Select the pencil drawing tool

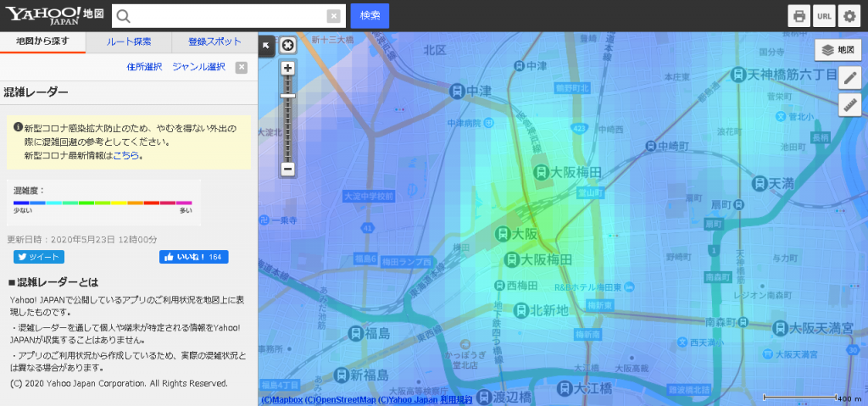pyautogui.click(x=849, y=78)
